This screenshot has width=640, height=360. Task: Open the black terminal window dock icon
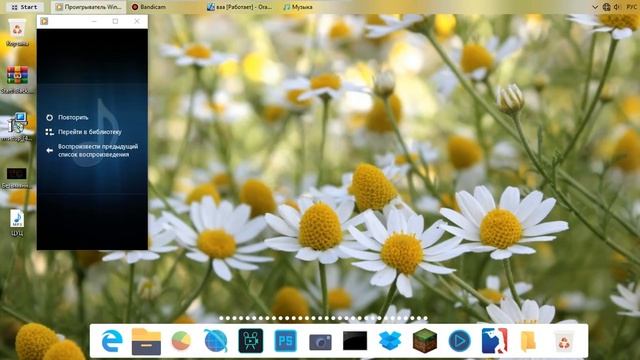355,341
